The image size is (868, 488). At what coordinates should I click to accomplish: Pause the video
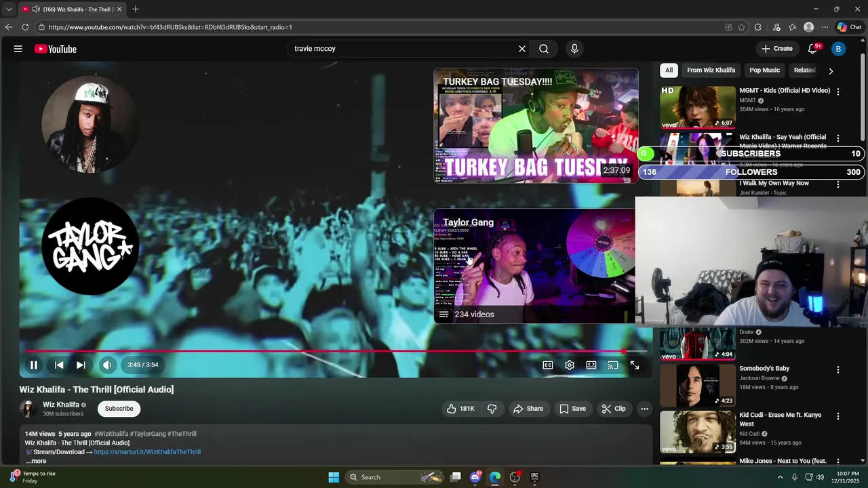click(33, 365)
